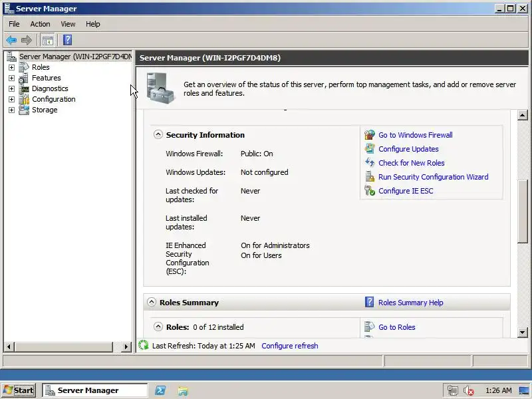Collapse the Roles: 0 of 12 installed subsection

[158, 327]
